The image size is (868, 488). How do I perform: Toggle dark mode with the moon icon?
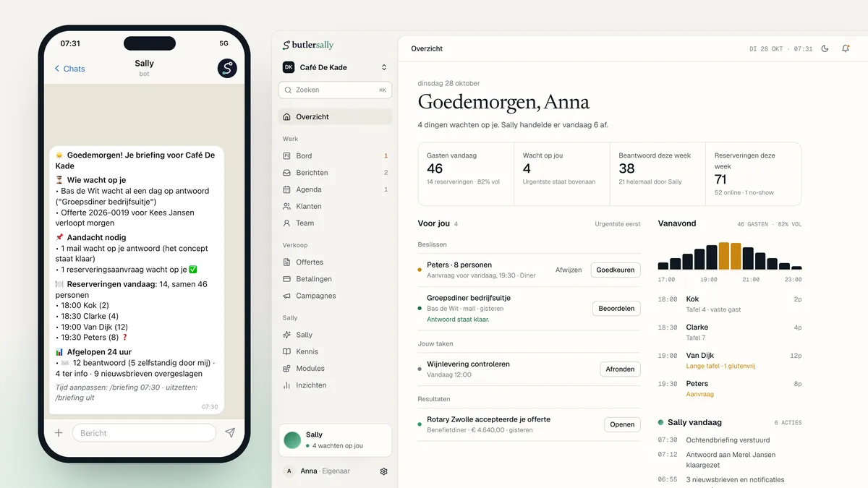coord(825,48)
